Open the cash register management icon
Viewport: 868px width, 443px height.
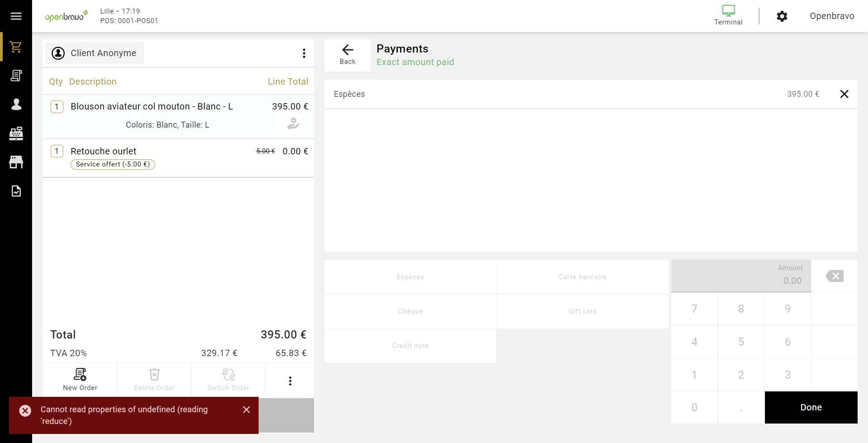[16, 133]
